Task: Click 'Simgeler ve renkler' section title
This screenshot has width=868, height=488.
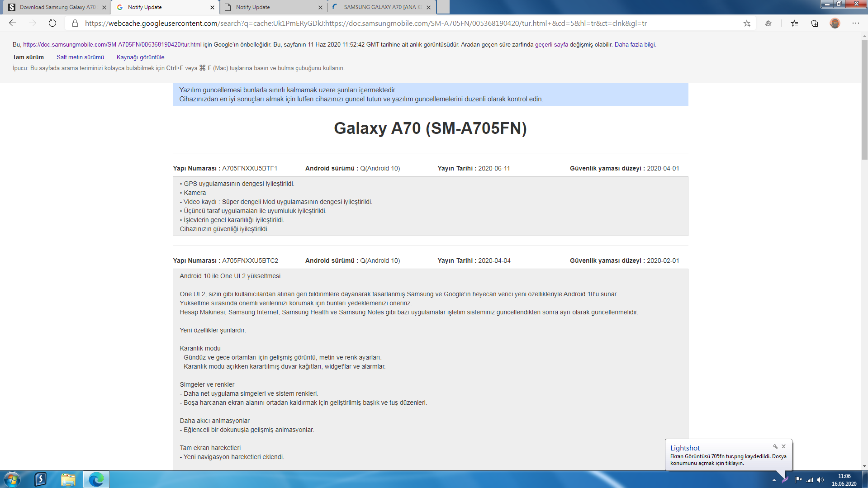Action: (207, 384)
